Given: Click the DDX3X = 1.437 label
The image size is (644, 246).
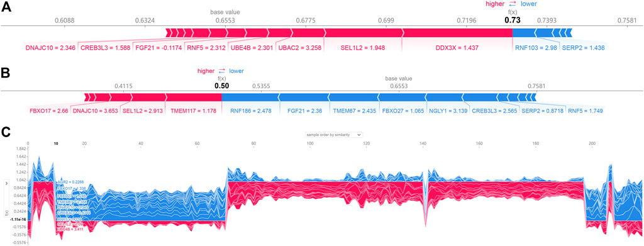Looking at the screenshot, I should coord(457,48).
